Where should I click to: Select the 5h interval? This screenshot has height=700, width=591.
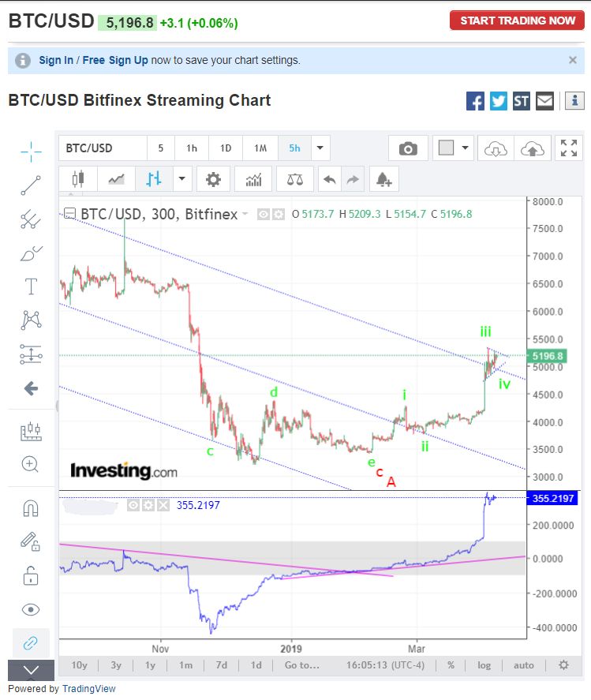294,148
